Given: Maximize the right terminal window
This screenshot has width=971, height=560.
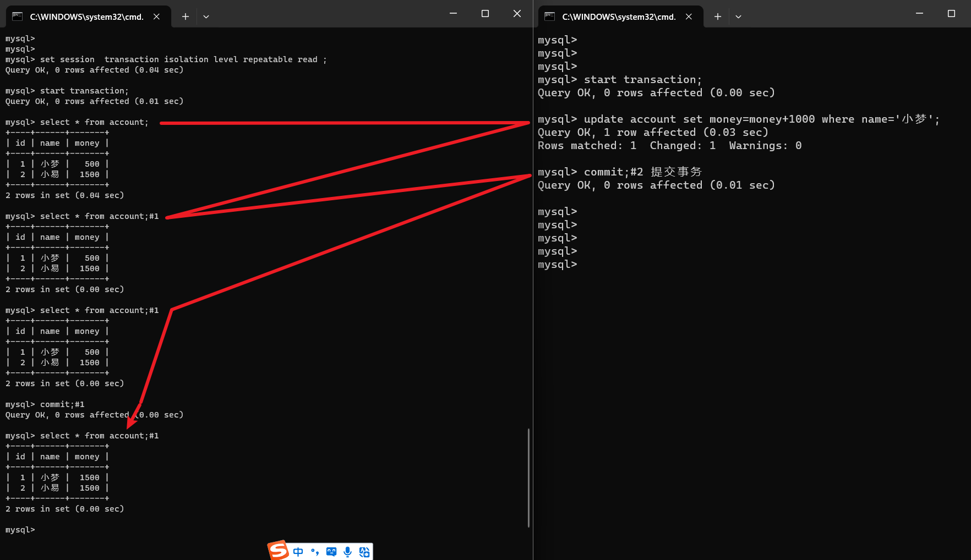Looking at the screenshot, I should [951, 13].
